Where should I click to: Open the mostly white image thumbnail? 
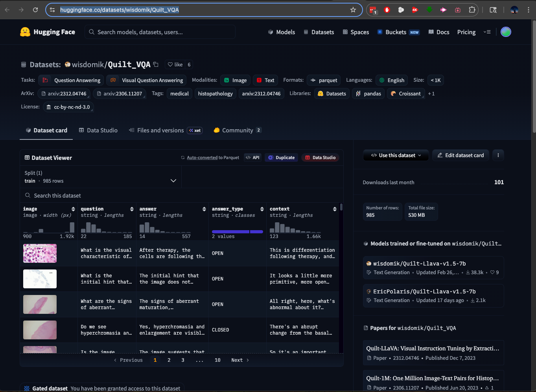click(x=40, y=279)
